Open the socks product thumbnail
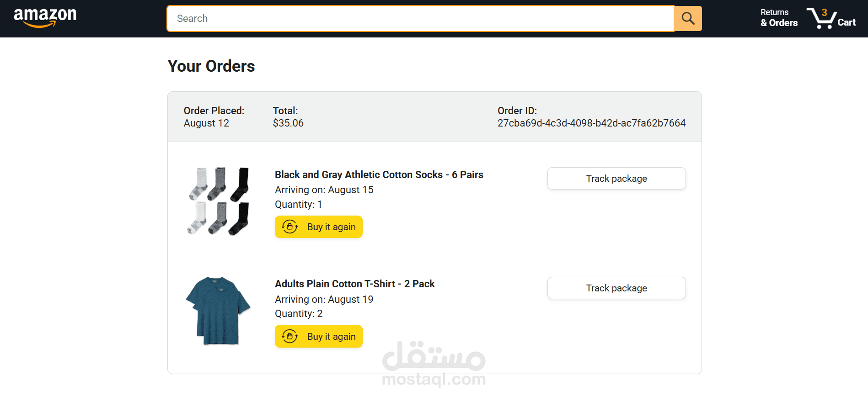Viewport: 868px width, 396px height. (x=219, y=201)
